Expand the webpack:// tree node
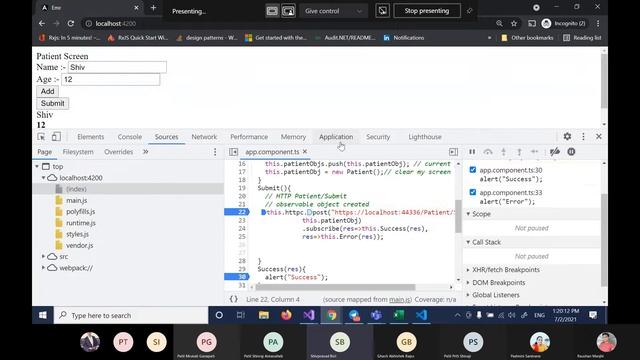 [x=43, y=268]
